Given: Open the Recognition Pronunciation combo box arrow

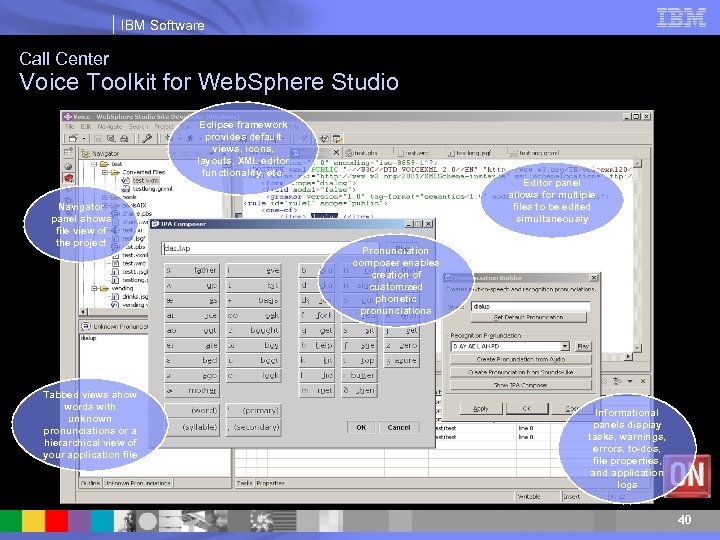Looking at the screenshot, I should coord(565,346).
